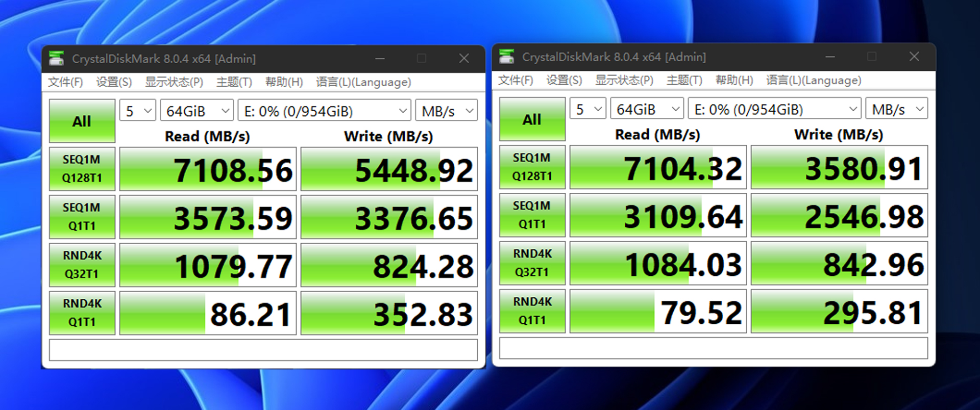
Task: Click read result 3573.59 in left window
Action: (x=208, y=217)
